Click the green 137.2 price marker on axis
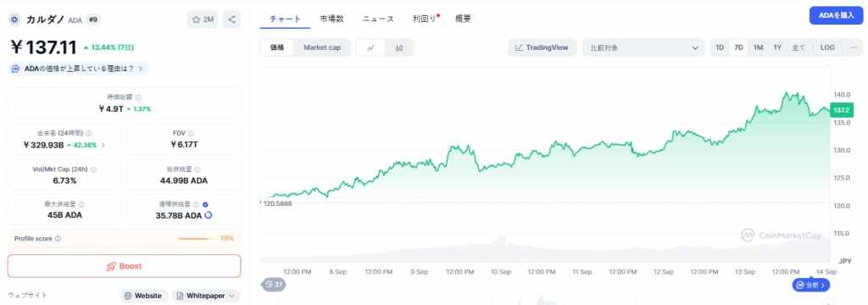The height and width of the screenshot is (305, 868). [x=842, y=110]
